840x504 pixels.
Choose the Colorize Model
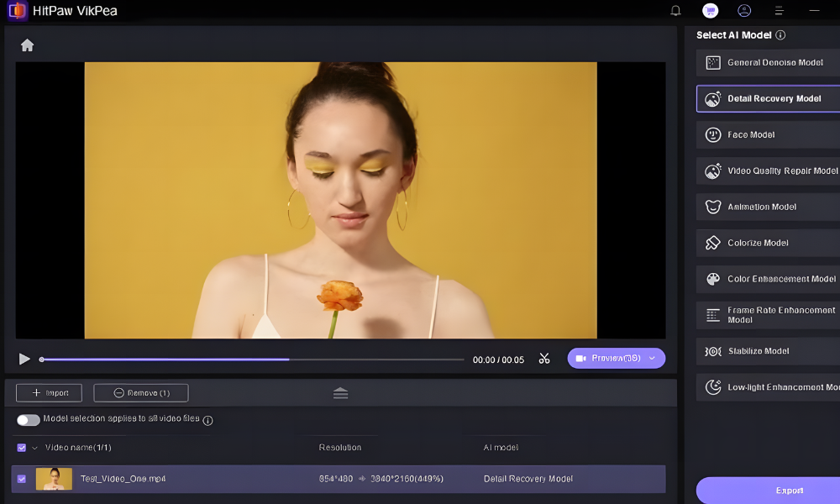[x=769, y=243]
